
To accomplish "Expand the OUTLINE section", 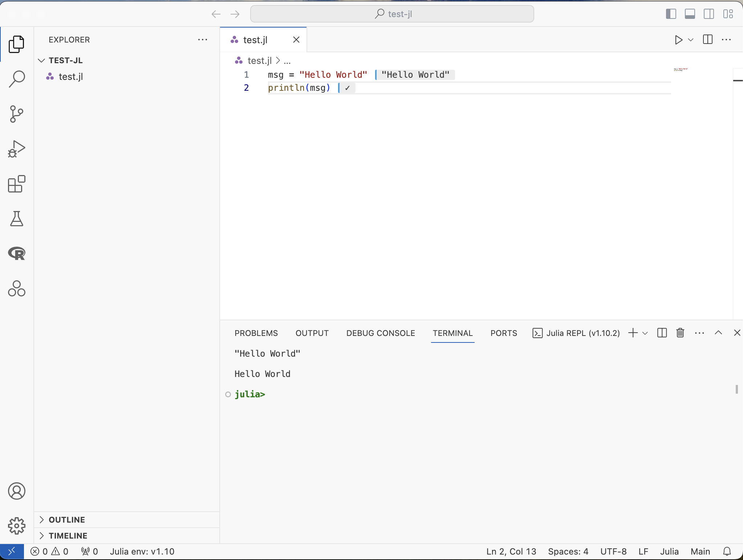I will point(67,520).
